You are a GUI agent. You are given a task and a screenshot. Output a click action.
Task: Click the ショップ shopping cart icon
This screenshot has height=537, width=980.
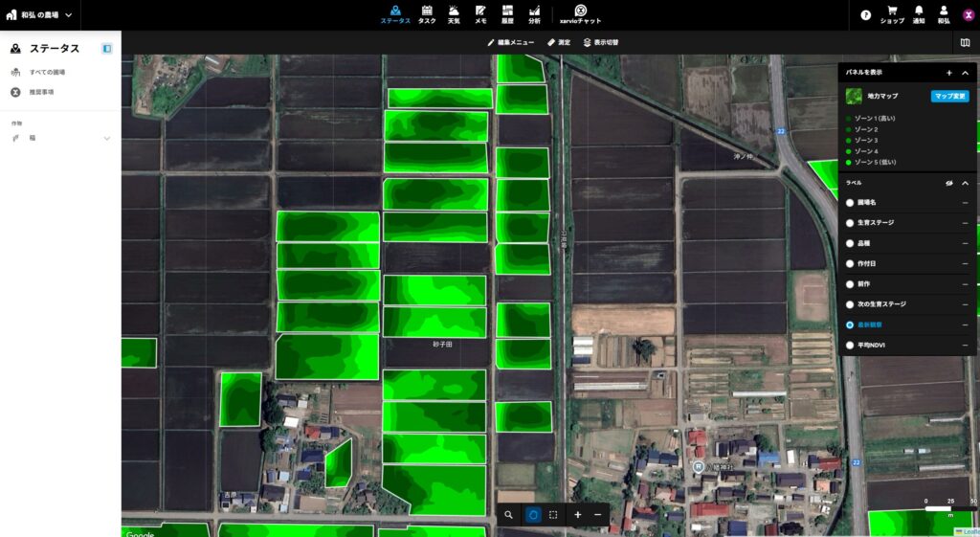[892, 14]
